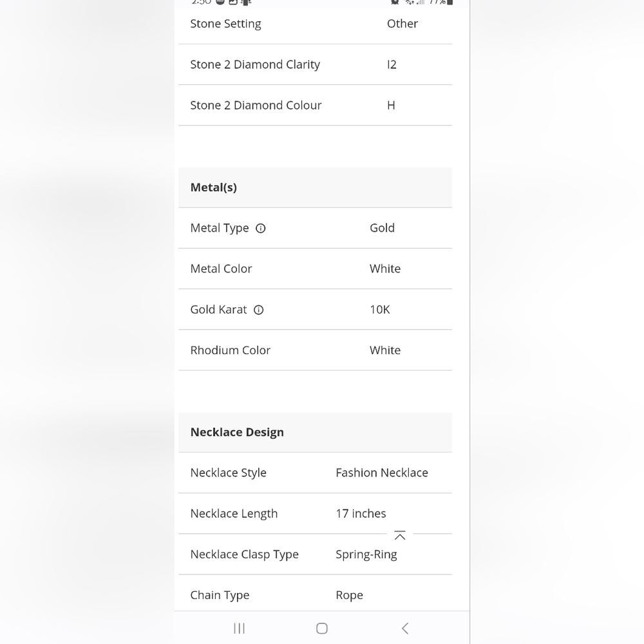Select the Spring-Ring clasp value
644x644 pixels.
pyautogui.click(x=366, y=554)
